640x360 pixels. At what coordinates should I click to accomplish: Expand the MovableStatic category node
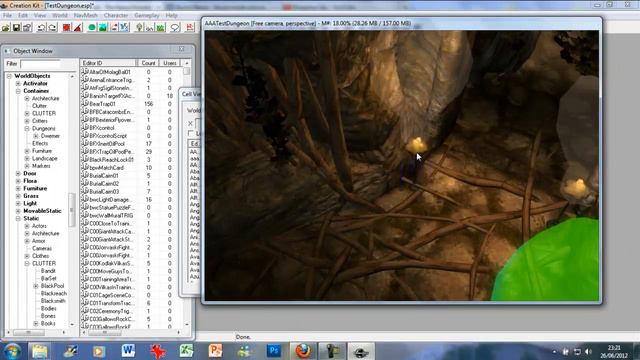pyautogui.click(x=18, y=211)
